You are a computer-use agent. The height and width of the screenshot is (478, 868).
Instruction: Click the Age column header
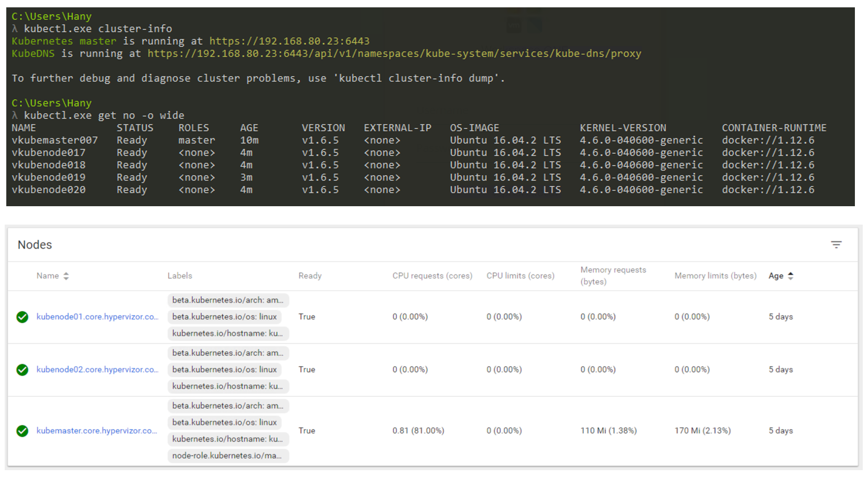point(776,276)
